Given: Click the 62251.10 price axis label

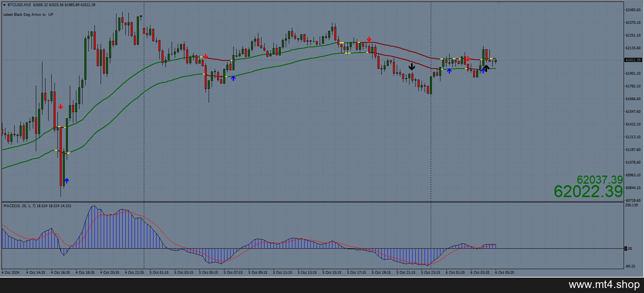Looking at the screenshot, I should (x=633, y=35).
